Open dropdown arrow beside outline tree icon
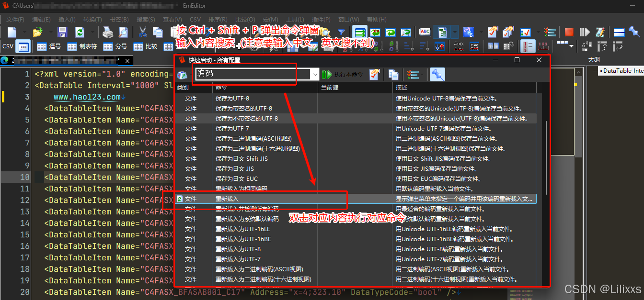The width and height of the screenshot is (644, 300). click(454, 32)
